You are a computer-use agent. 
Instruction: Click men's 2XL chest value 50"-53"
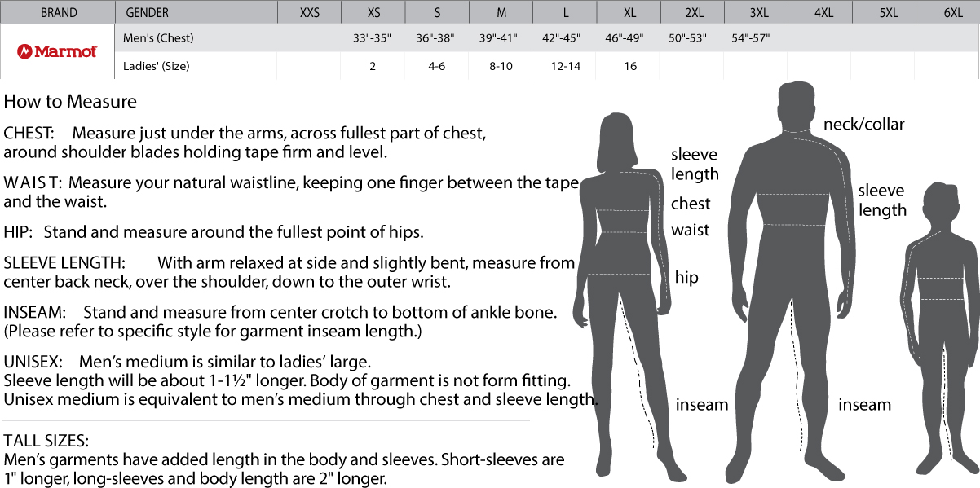click(x=689, y=38)
